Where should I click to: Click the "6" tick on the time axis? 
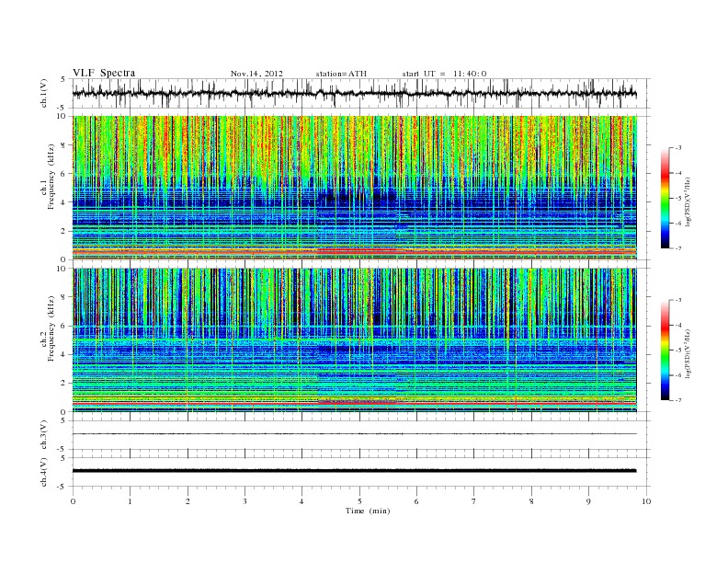417,501
